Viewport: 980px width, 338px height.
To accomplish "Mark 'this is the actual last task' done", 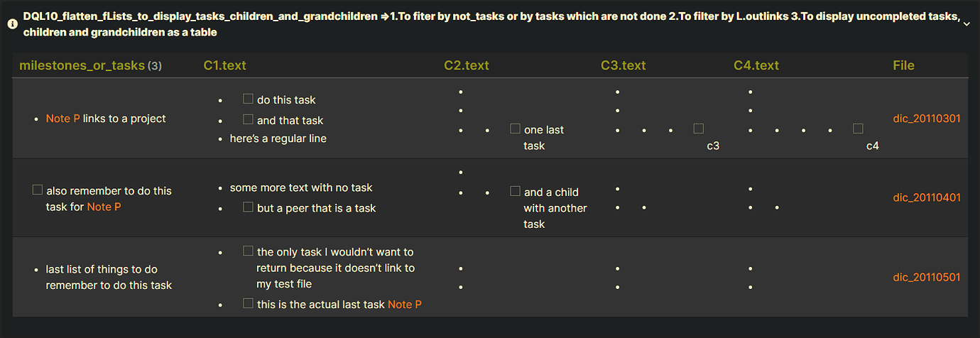I will pos(248,303).
